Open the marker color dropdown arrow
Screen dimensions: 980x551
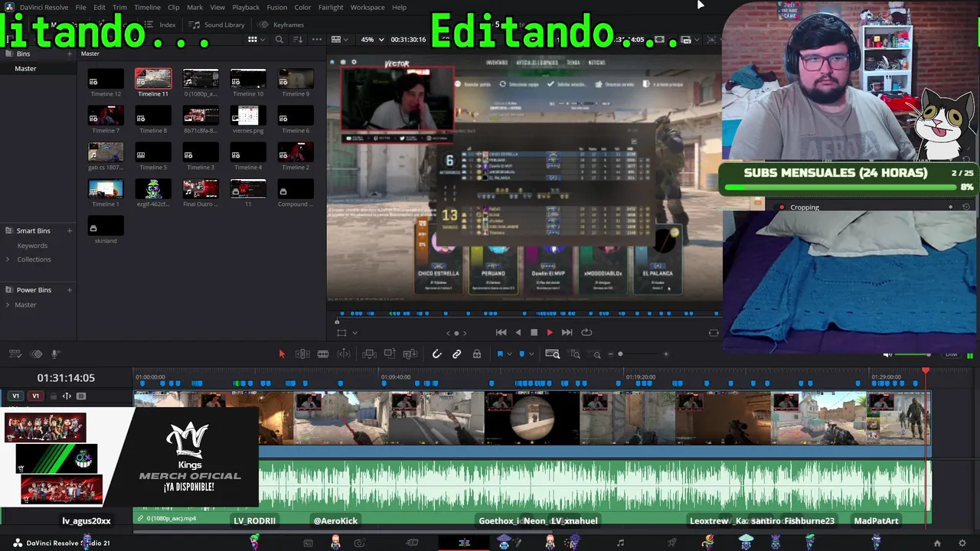coord(531,354)
